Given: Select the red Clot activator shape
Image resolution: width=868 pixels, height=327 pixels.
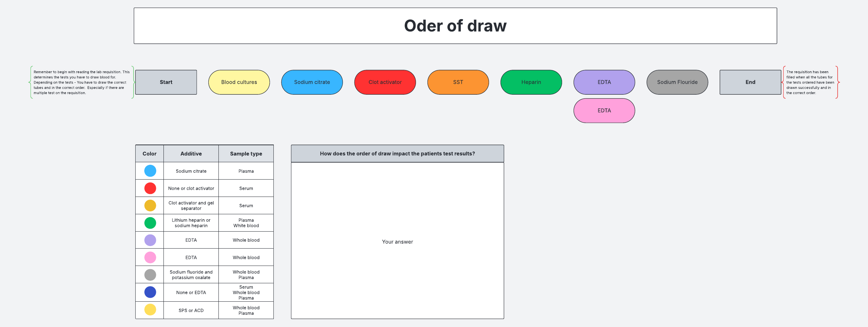Looking at the screenshot, I should pos(385,82).
